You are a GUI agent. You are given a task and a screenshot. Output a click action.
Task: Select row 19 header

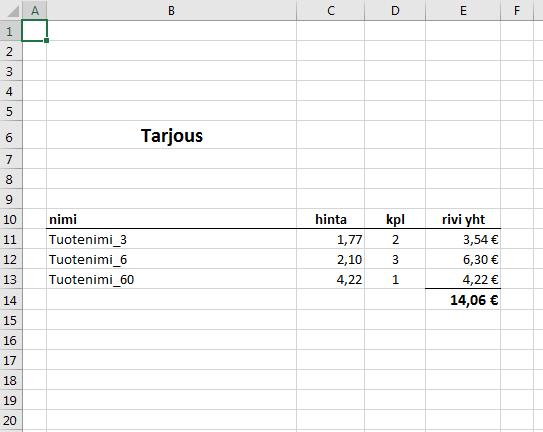tap(11, 400)
